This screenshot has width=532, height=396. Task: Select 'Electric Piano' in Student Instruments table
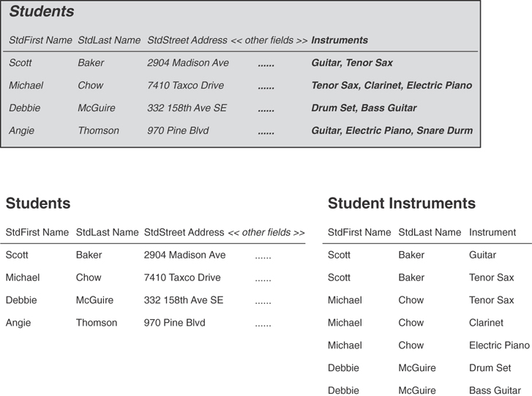499,345
